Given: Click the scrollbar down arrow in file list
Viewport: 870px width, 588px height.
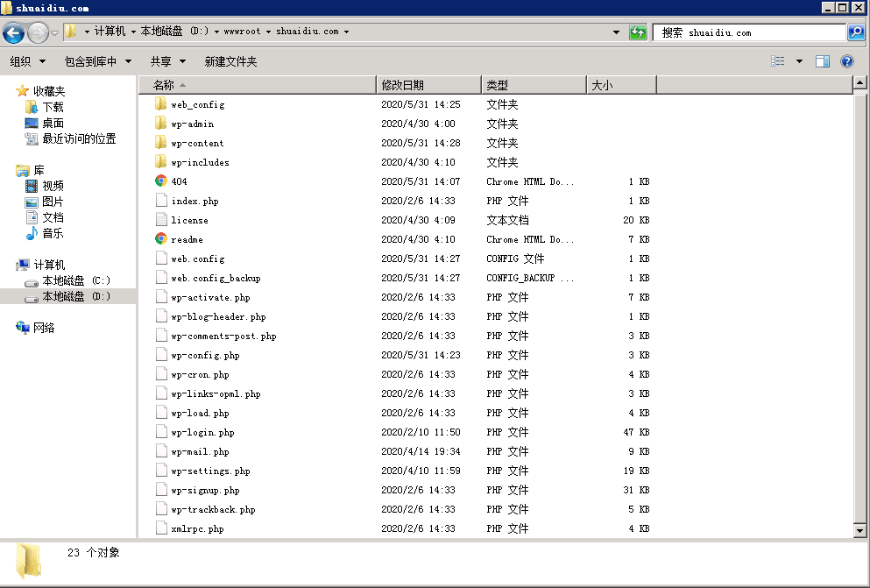Looking at the screenshot, I should click(859, 531).
